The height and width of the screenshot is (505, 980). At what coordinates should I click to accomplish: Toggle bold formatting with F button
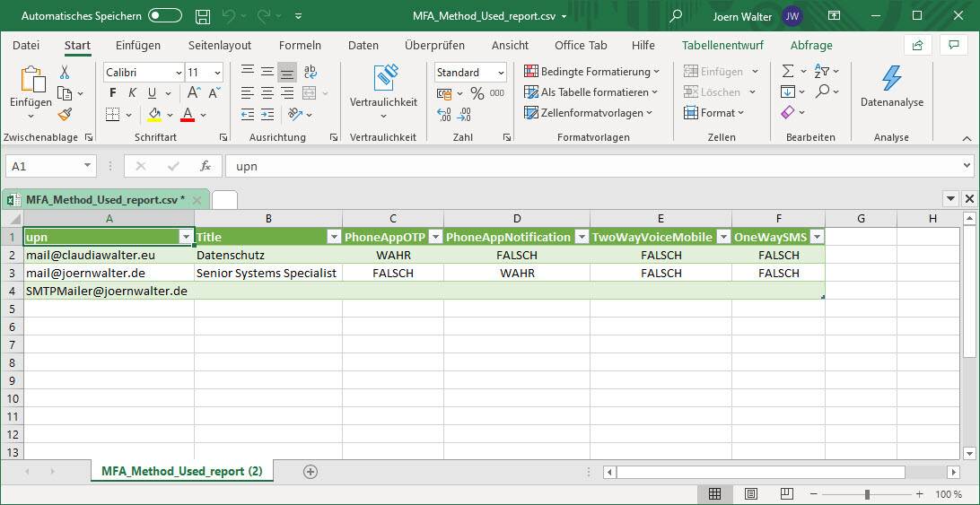[x=112, y=93]
